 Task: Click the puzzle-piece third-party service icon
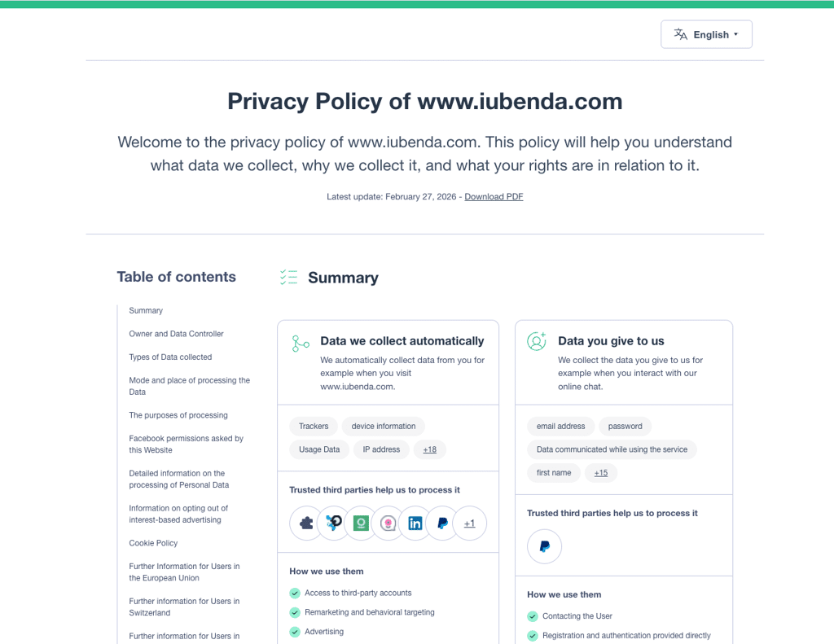pos(305,524)
